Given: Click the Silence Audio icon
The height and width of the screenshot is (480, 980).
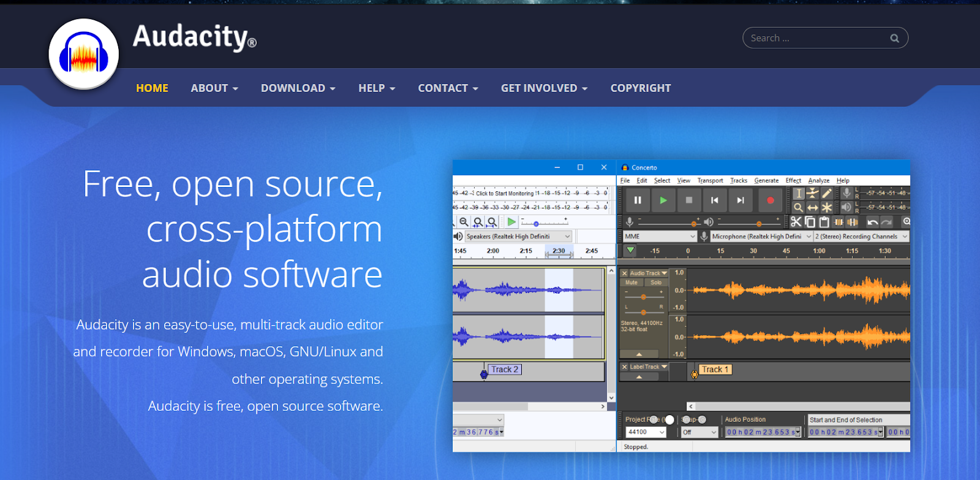Looking at the screenshot, I should 853,222.
